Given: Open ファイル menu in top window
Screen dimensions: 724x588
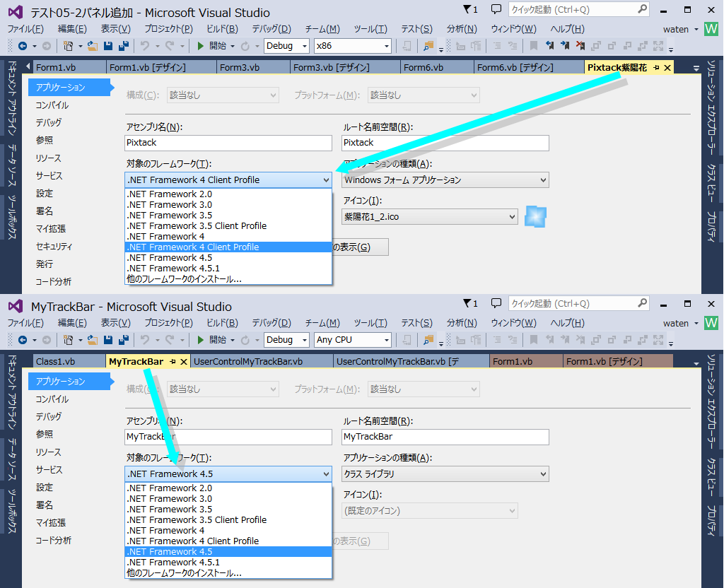Looking at the screenshot, I should 25,29.
